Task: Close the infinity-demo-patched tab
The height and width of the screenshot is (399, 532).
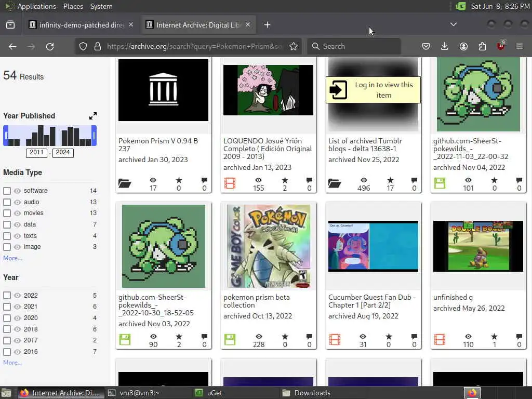Action: point(130,25)
